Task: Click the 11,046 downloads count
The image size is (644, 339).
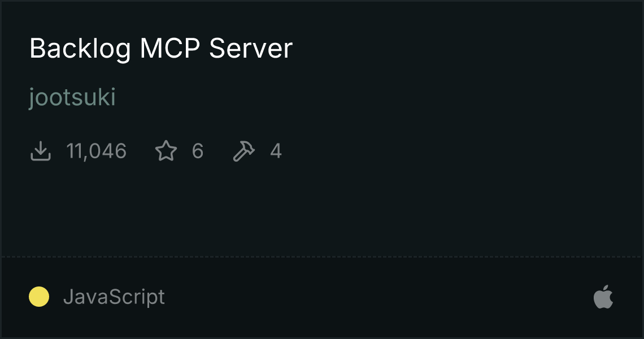Action: tap(96, 151)
